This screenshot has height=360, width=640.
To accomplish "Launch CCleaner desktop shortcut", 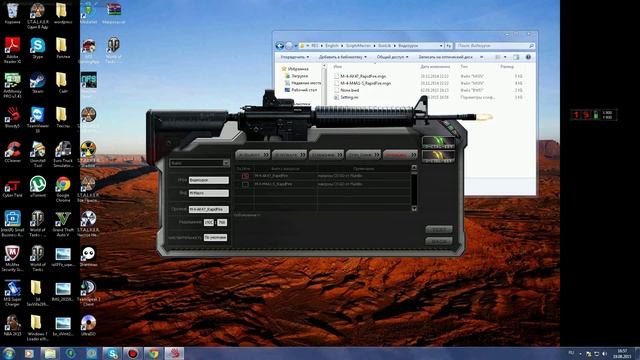I will (12, 152).
